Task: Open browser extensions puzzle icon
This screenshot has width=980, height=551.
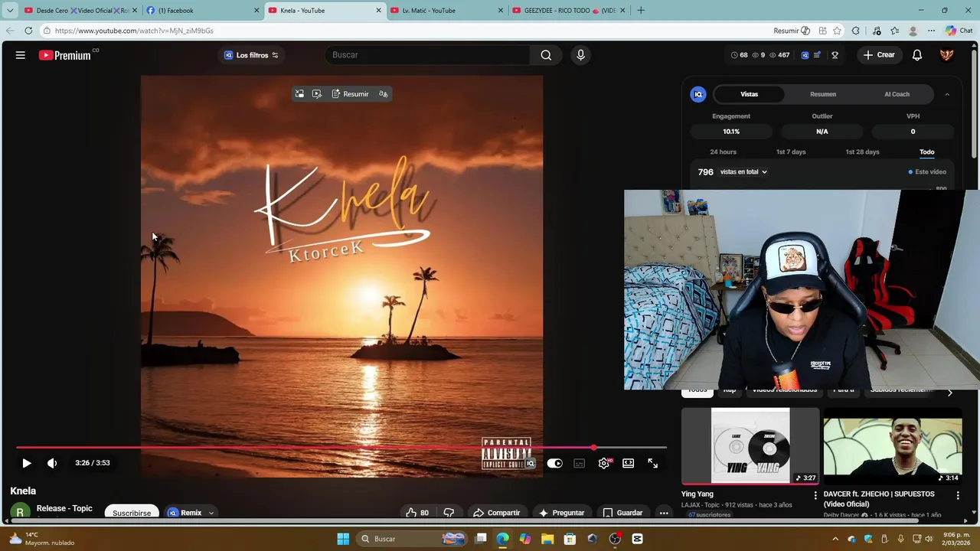Action: click(x=856, y=31)
